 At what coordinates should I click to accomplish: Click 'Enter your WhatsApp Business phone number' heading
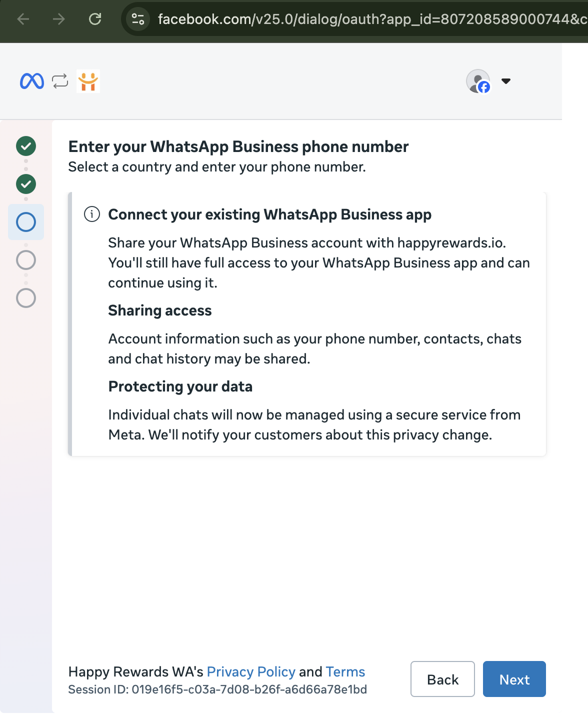point(238,146)
